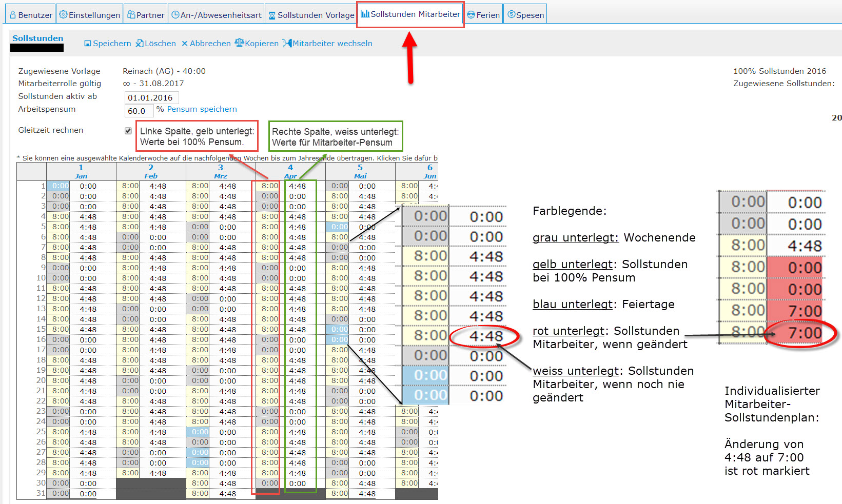The height and width of the screenshot is (504, 842).
Task: Click Pensum speichern link
Action: (x=202, y=109)
